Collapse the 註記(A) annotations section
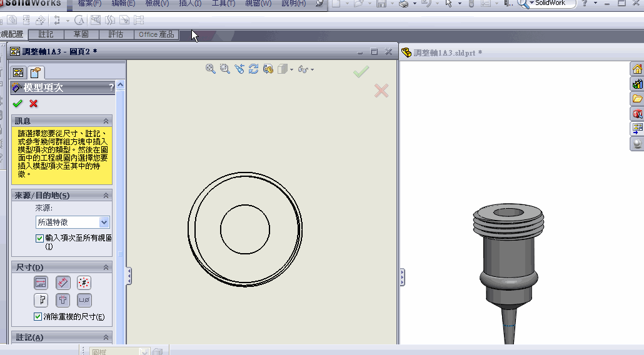 coord(106,337)
